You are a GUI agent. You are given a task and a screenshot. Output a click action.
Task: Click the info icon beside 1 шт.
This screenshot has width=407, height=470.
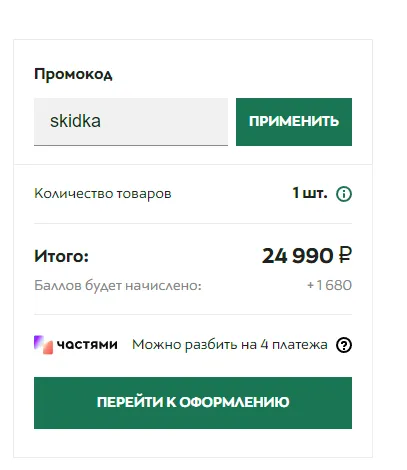point(344,194)
